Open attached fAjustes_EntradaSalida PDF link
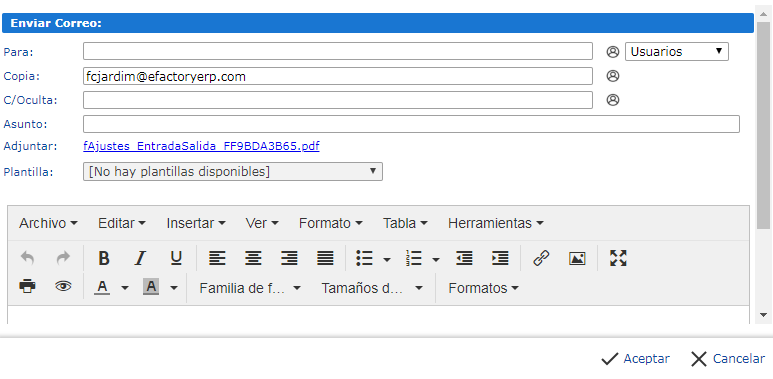The image size is (773, 379). pos(201,146)
